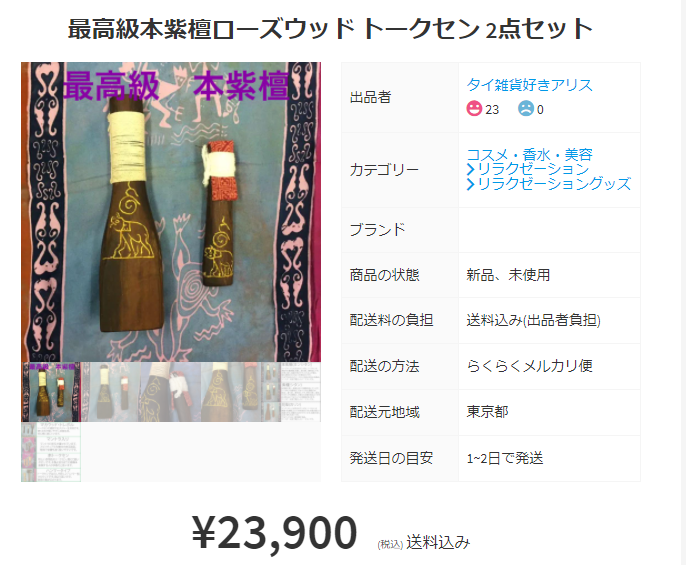Click the pink smiley good-rating icon

coord(474,109)
